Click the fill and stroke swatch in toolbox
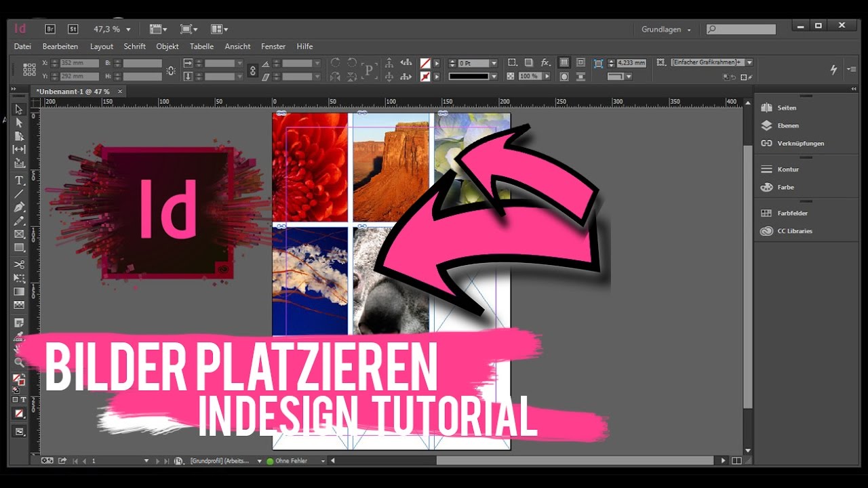868x488 pixels. click(19, 382)
